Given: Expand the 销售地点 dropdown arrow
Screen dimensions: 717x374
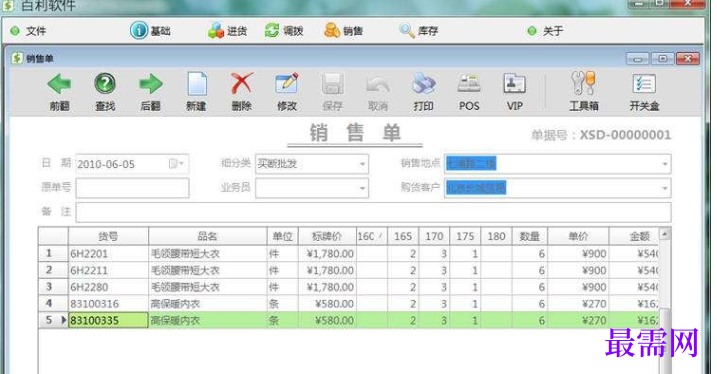Looking at the screenshot, I should click(x=665, y=164).
